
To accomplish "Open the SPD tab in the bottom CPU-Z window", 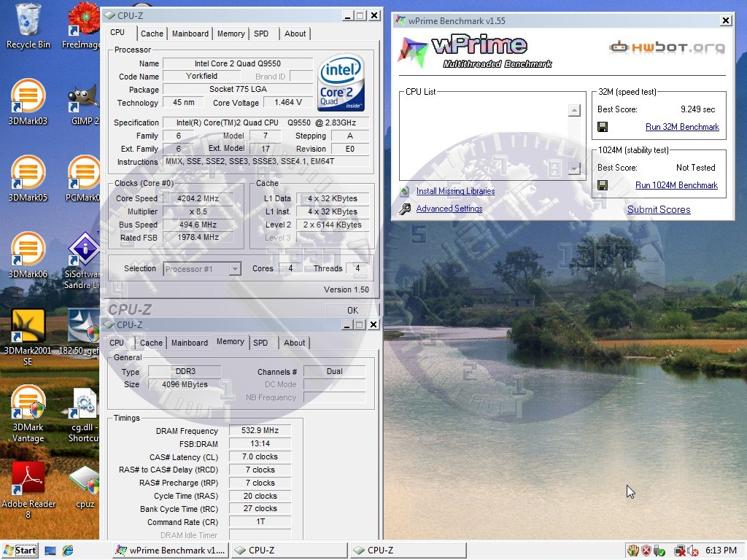I will [260, 343].
